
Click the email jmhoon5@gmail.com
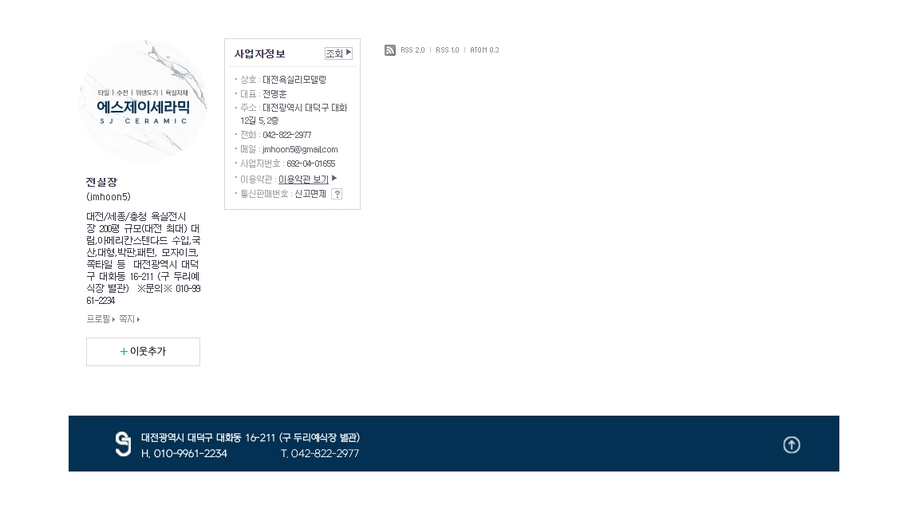click(300, 149)
